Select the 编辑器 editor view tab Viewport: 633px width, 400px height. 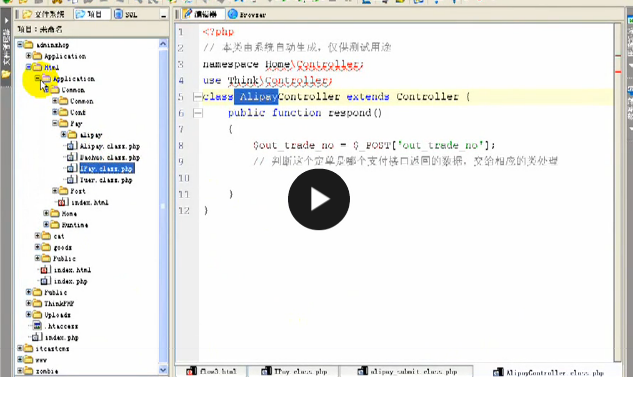click(x=201, y=14)
